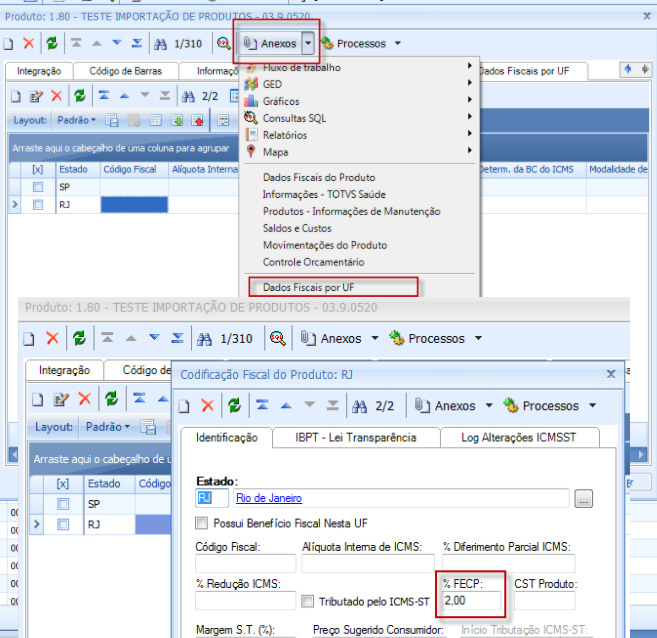Open the Processos dropdown in the lower Produto window
The width and height of the screenshot is (657, 638).
478,338
